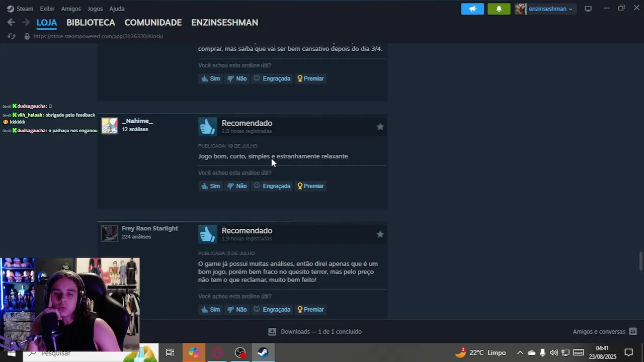
Task: Reload the store page with refresh icon
Action: pos(12,36)
